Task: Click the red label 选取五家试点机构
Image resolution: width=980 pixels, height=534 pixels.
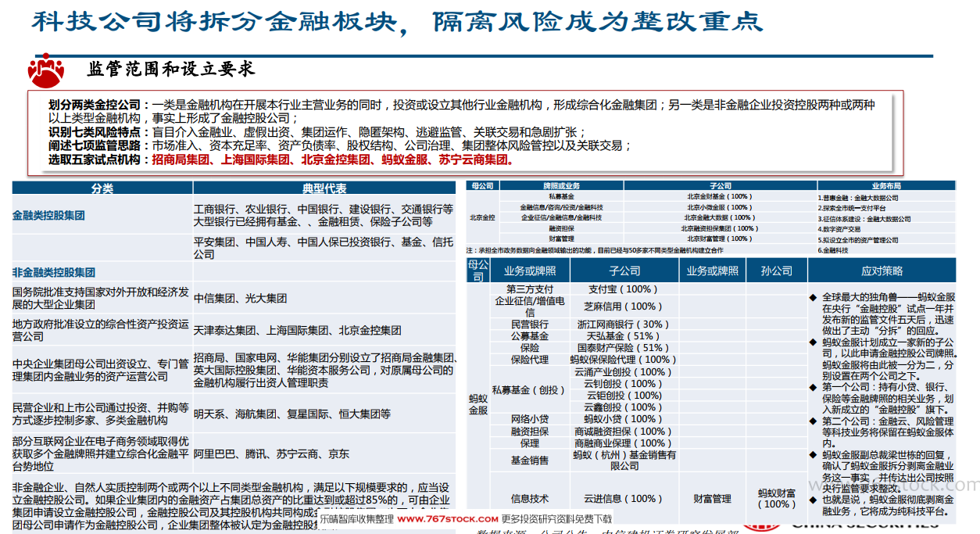Action: [x=94, y=159]
